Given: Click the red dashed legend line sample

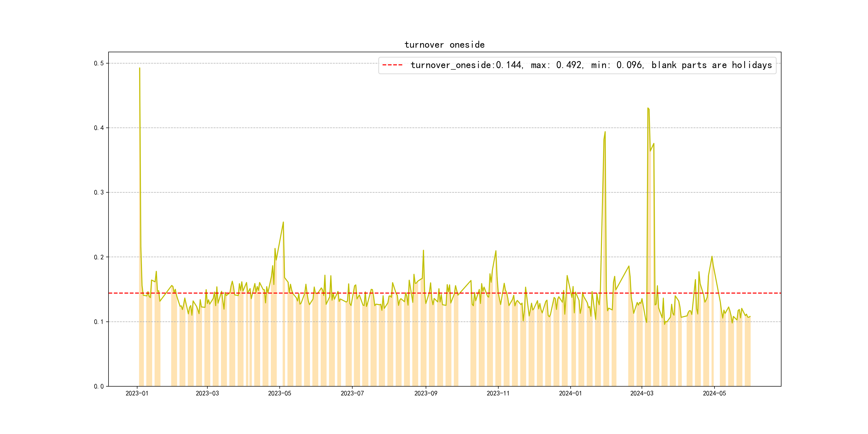Looking at the screenshot, I should click(x=392, y=65).
